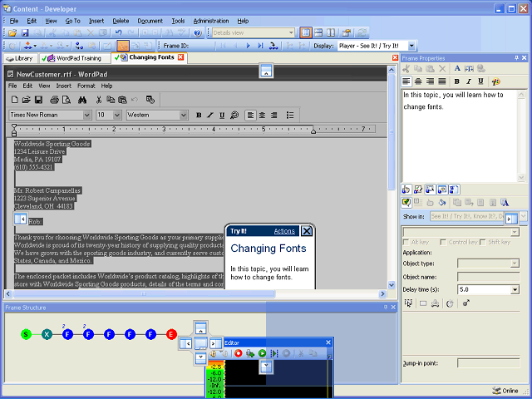Click dock-top arrow above document view

(x=266, y=70)
